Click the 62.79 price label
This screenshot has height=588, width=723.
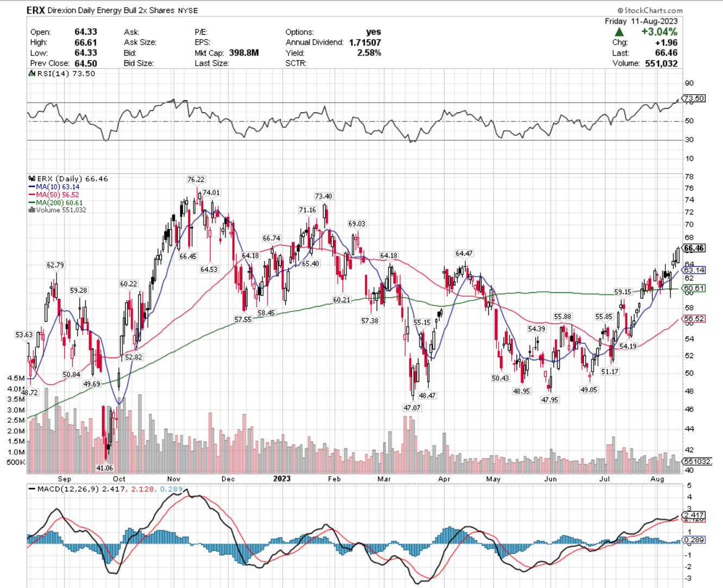[55, 265]
